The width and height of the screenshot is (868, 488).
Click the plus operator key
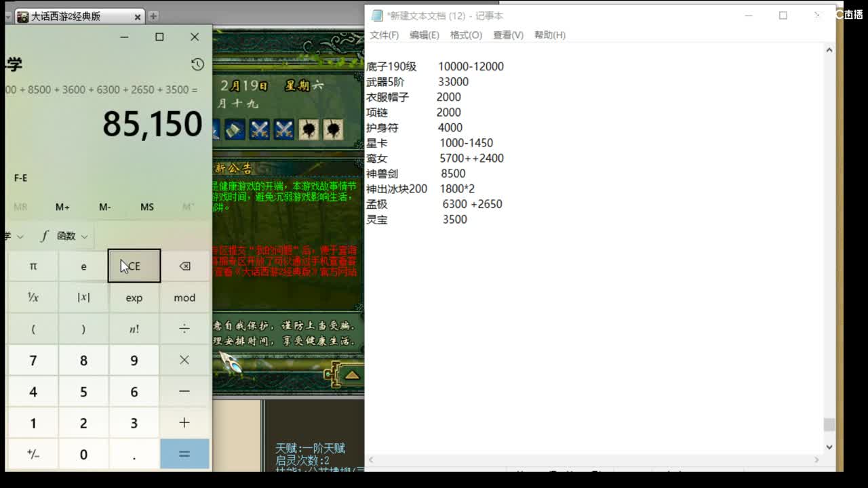click(x=184, y=422)
